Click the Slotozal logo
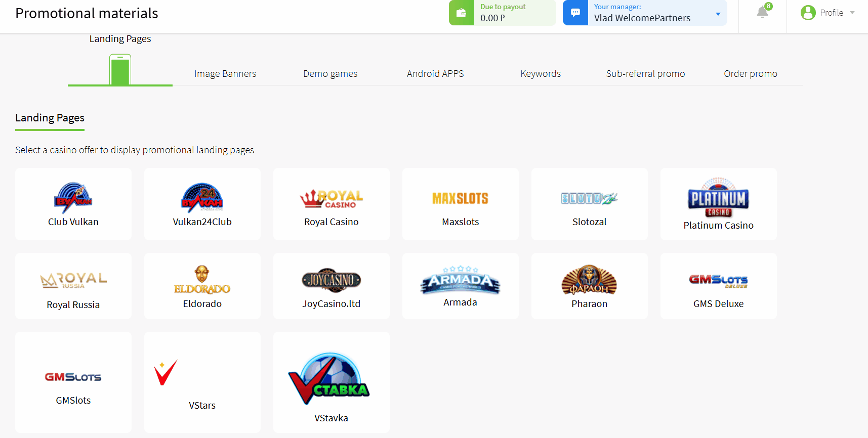 [590, 198]
